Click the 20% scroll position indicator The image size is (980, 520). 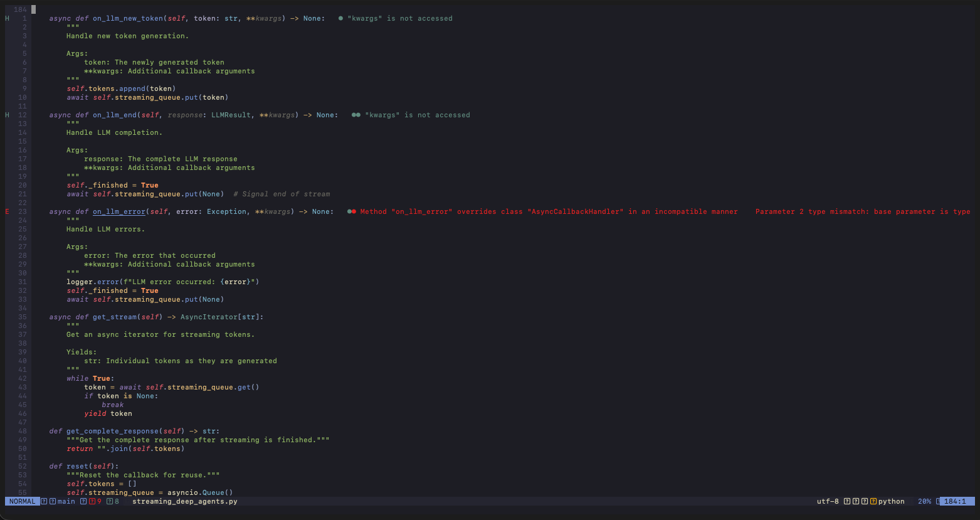coord(924,502)
